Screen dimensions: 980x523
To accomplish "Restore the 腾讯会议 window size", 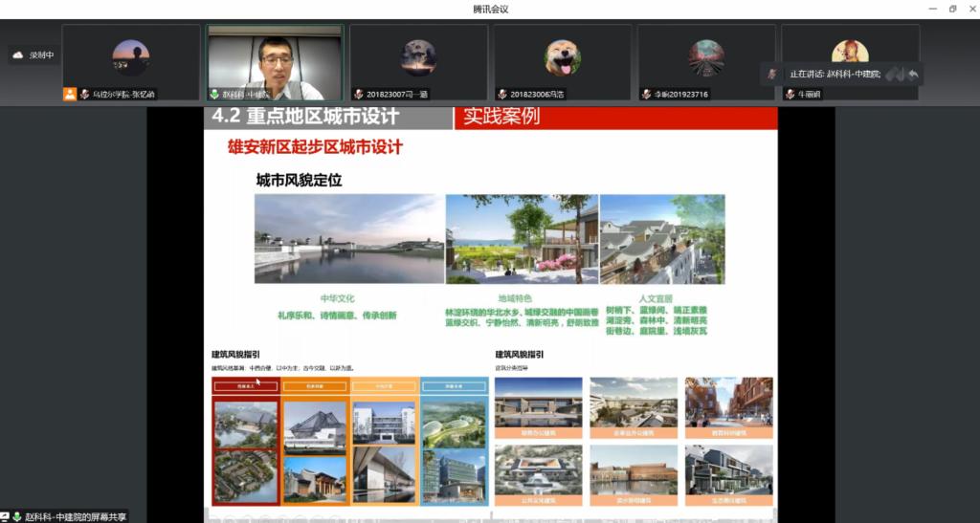I will coord(952,9).
